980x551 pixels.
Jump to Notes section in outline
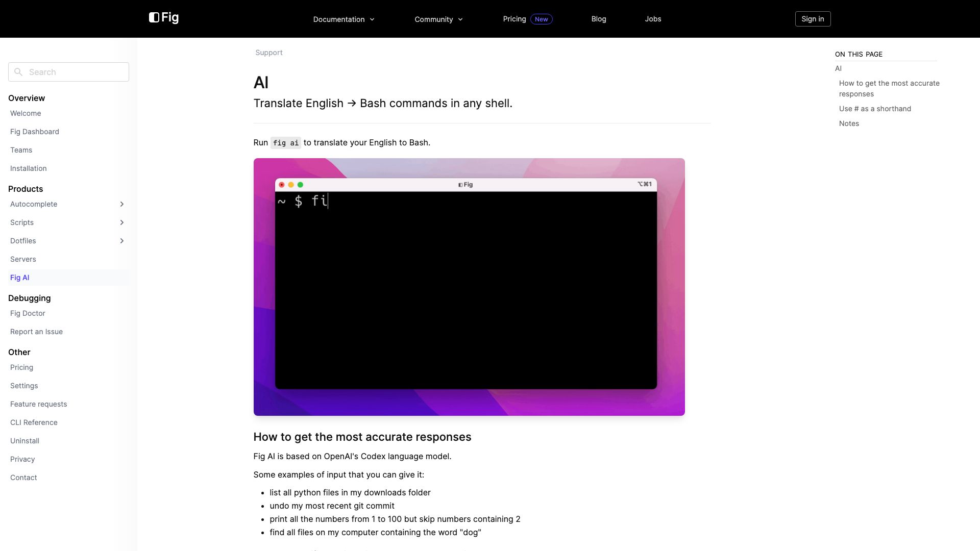[x=849, y=123]
